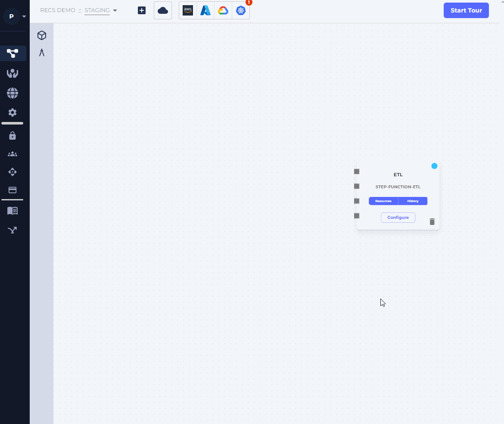This screenshot has height=424, width=504.
Task: Click the lock icon in sidebar
Action: tap(12, 136)
